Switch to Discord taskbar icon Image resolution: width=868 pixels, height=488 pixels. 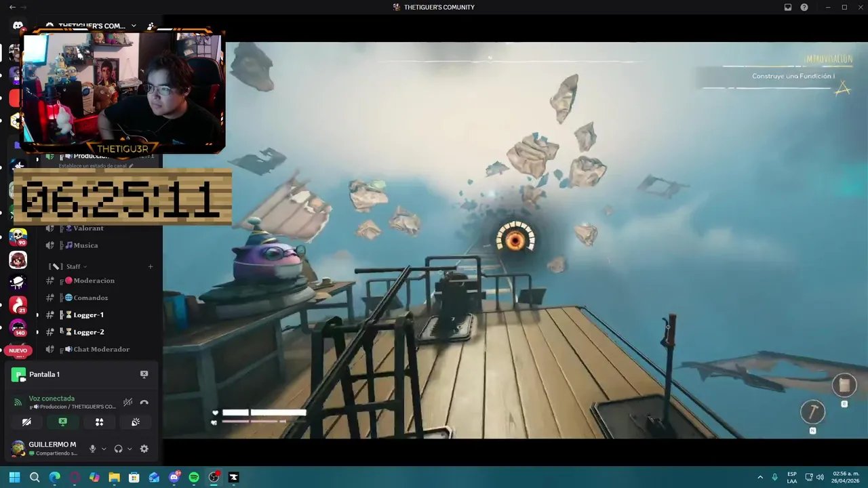(x=174, y=477)
